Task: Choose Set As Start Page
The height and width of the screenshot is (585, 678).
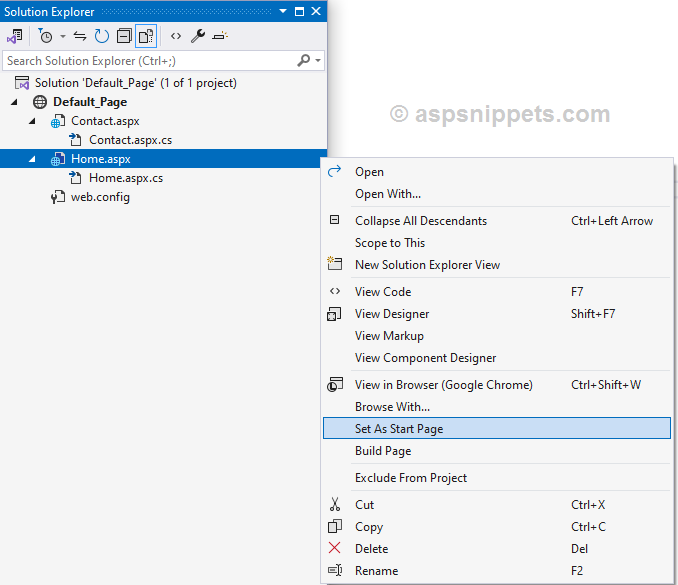Action: click(x=497, y=428)
